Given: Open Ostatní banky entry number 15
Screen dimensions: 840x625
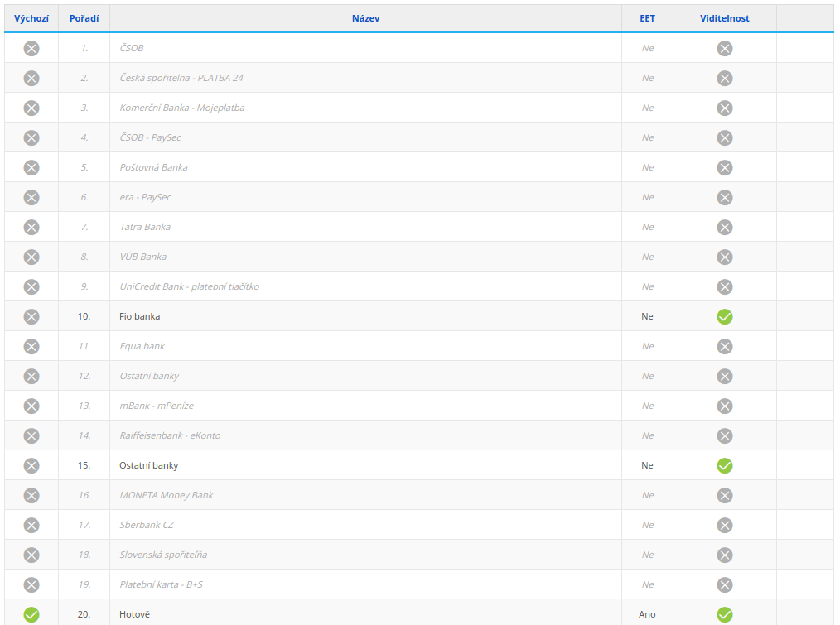Looking at the screenshot, I should 149,465.
